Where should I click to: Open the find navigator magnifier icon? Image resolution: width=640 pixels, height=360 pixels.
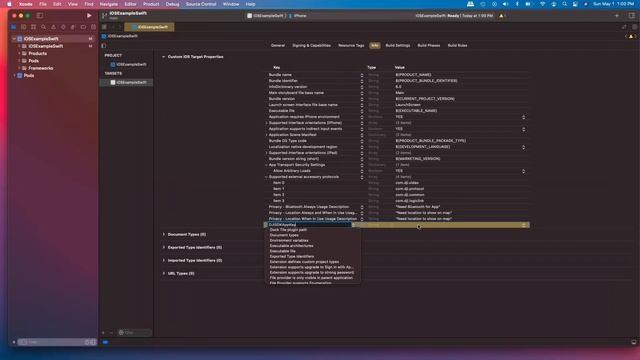[43, 27]
